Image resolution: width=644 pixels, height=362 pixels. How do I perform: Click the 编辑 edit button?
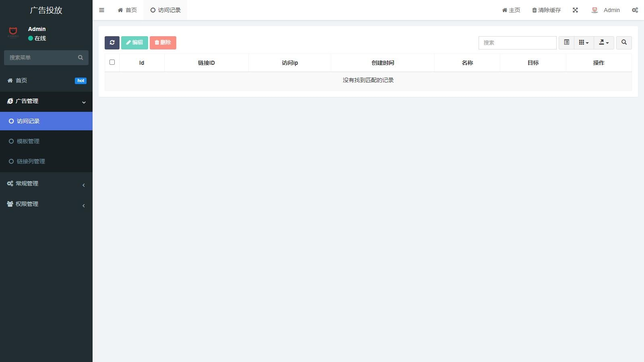[x=134, y=43]
